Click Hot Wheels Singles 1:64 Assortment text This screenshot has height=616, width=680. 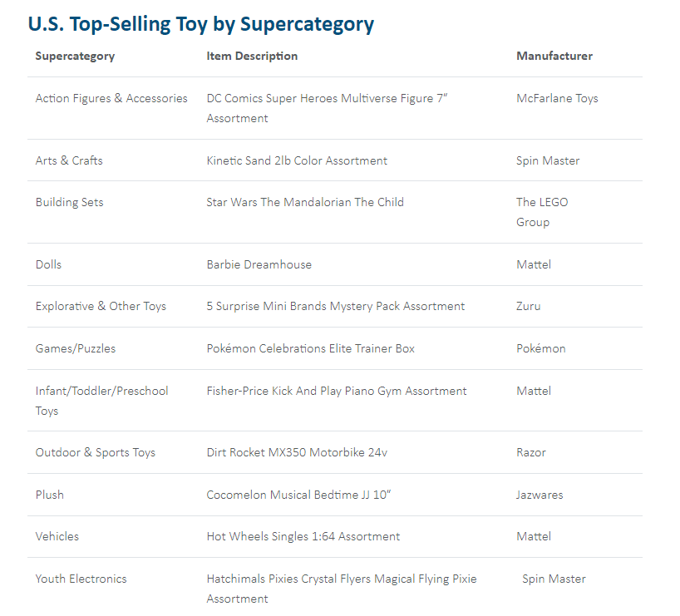click(303, 537)
